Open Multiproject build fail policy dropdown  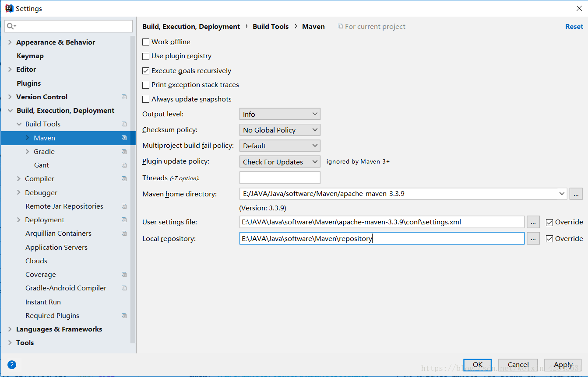coord(280,146)
